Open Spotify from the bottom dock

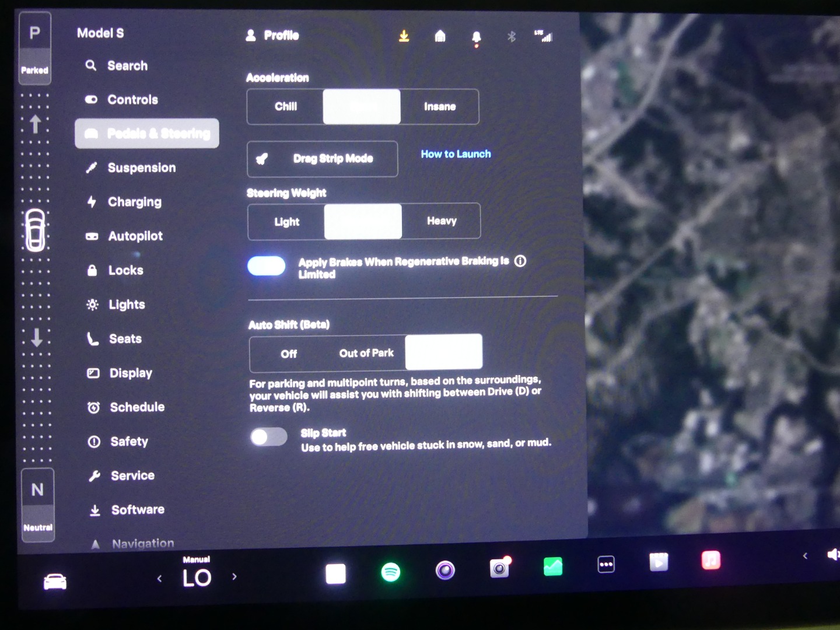coord(390,572)
